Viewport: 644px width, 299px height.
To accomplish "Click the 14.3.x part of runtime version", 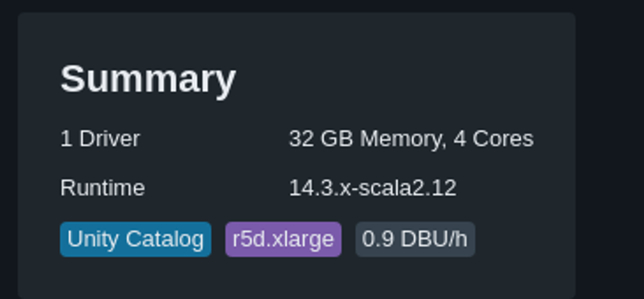I will 320,188.
